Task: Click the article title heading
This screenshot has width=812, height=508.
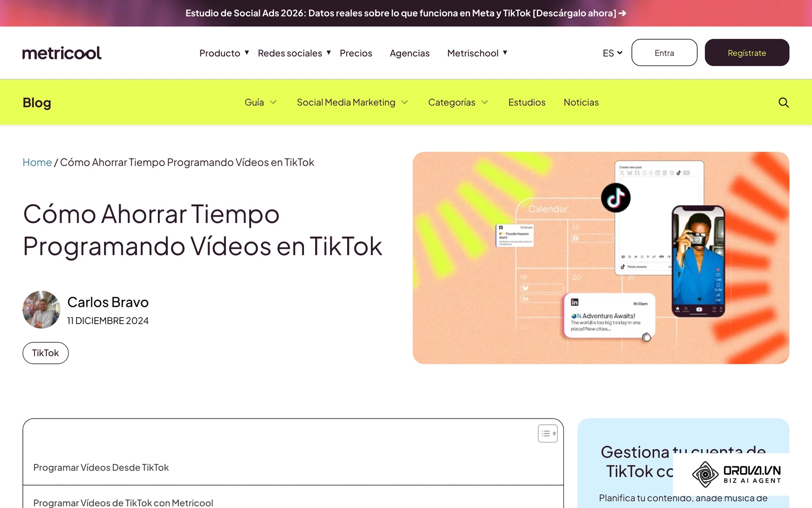Action: (x=202, y=230)
